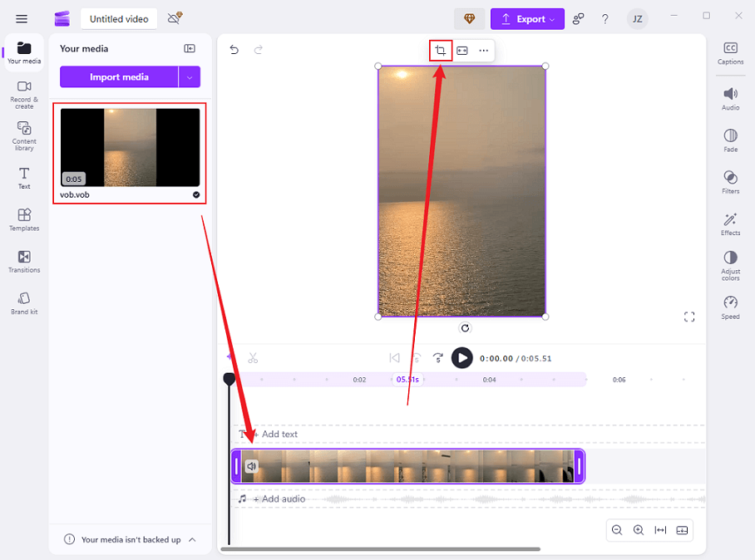Toggle the notification bell
The height and width of the screenshot is (560, 755).
pos(173,17)
